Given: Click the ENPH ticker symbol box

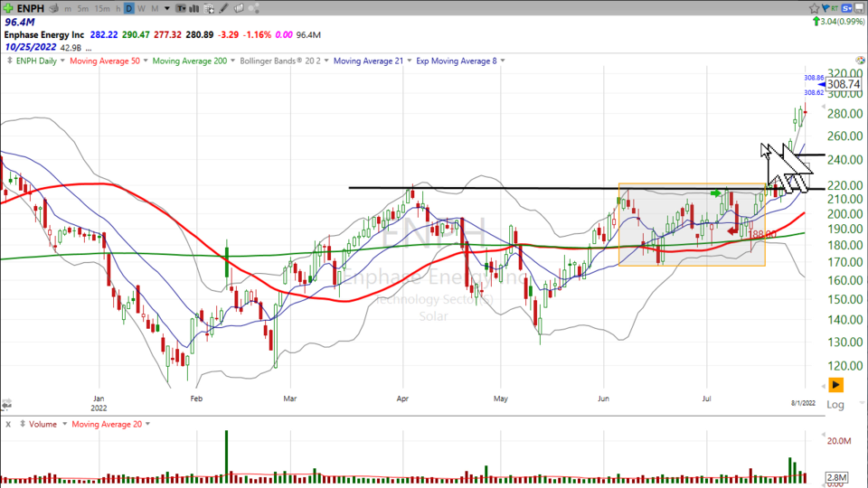Looking at the screenshot, I should click(31, 8).
